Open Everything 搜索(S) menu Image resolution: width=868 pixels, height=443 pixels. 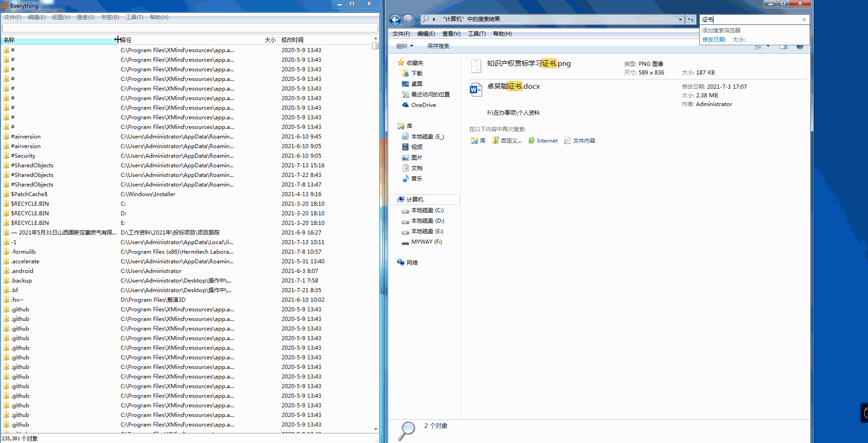(x=85, y=17)
